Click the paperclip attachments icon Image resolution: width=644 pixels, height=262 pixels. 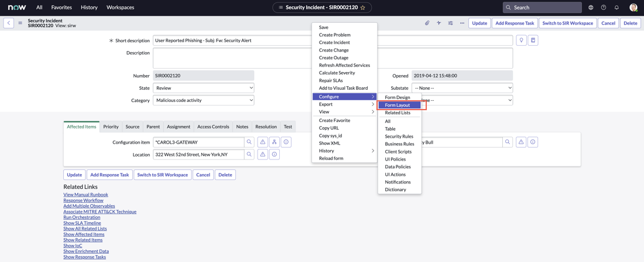pos(427,23)
